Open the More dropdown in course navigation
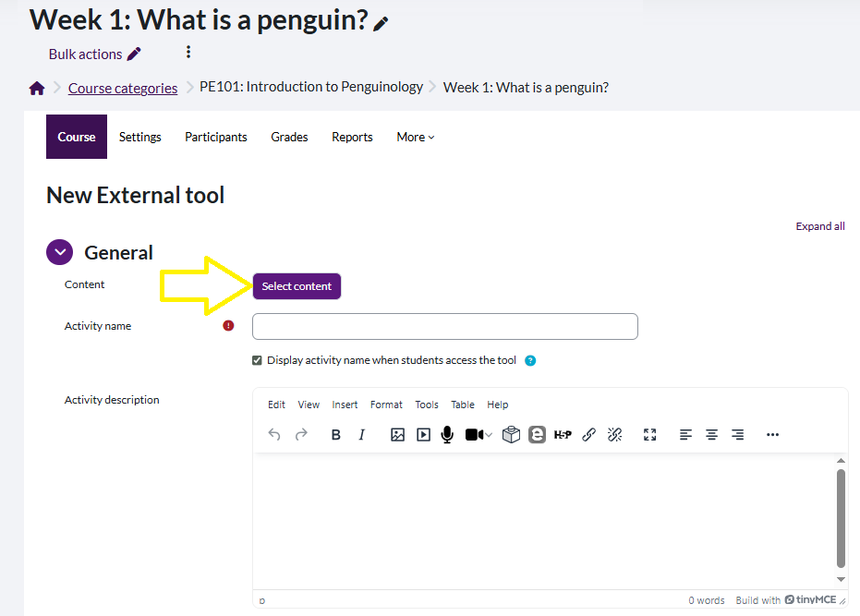860x616 pixels. (x=415, y=137)
